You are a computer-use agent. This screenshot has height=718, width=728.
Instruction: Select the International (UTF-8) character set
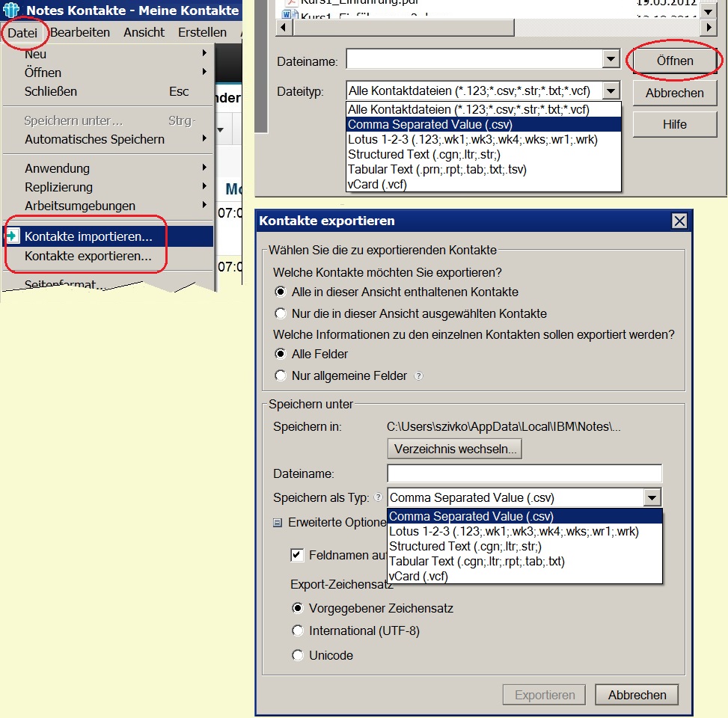coord(298,631)
